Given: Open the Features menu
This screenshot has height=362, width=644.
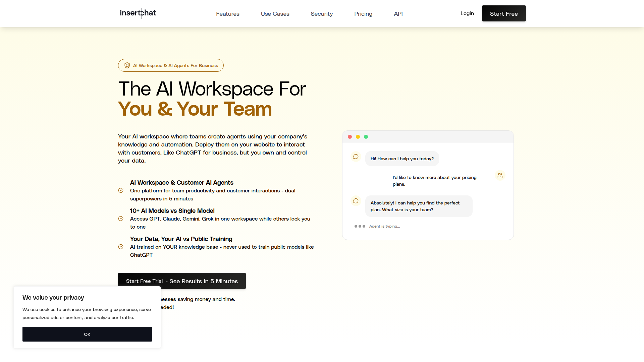Looking at the screenshot, I should tap(227, 14).
